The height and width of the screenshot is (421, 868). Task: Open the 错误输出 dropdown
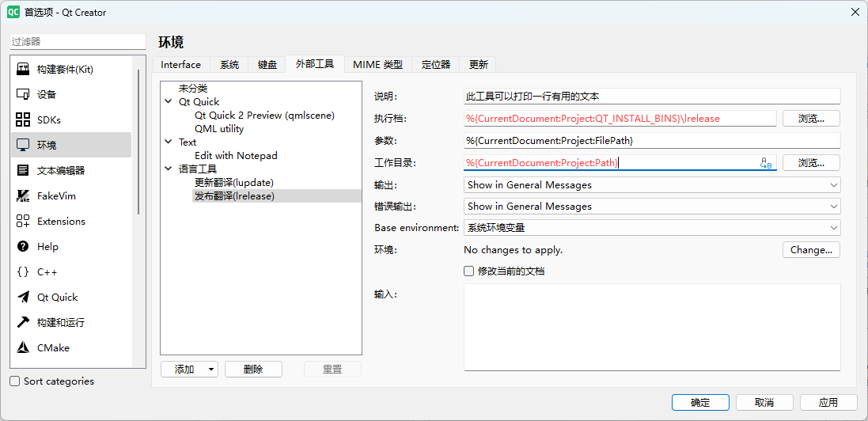tap(652, 206)
